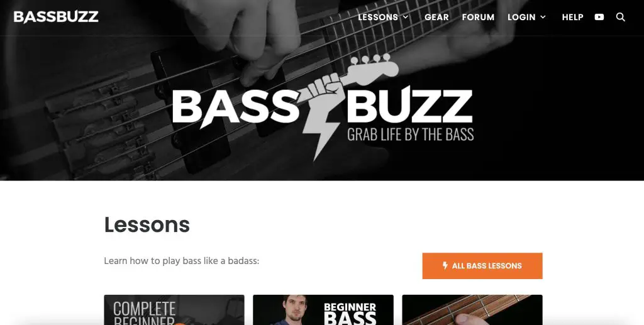The height and width of the screenshot is (325, 644).
Task: Open the Forum link
Action: tap(478, 17)
